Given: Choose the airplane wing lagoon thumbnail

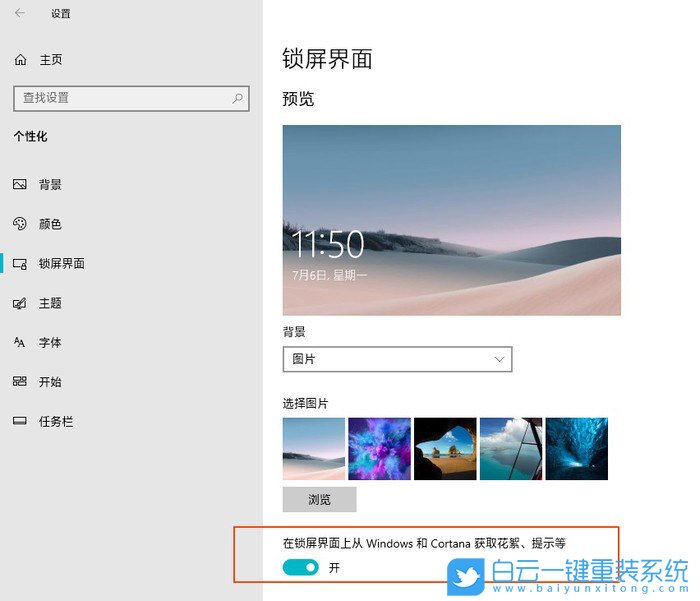Looking at the screenshot, I should coord(511,449).
